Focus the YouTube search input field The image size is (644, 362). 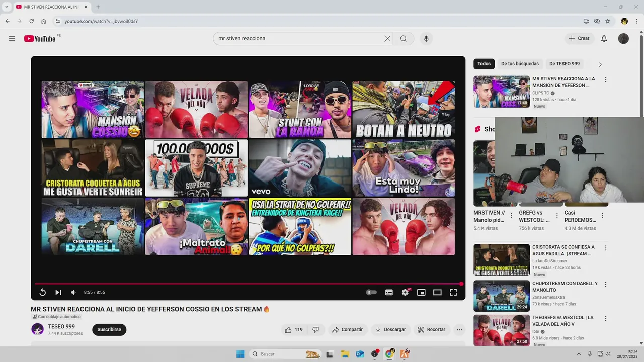point(299,39)
